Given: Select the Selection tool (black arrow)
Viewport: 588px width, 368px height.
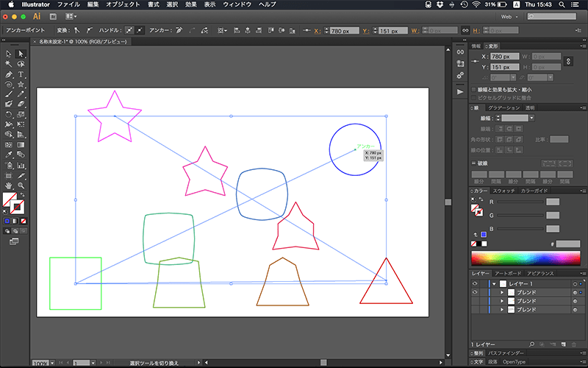Looking at the screenshot, I should click(8, 54).
